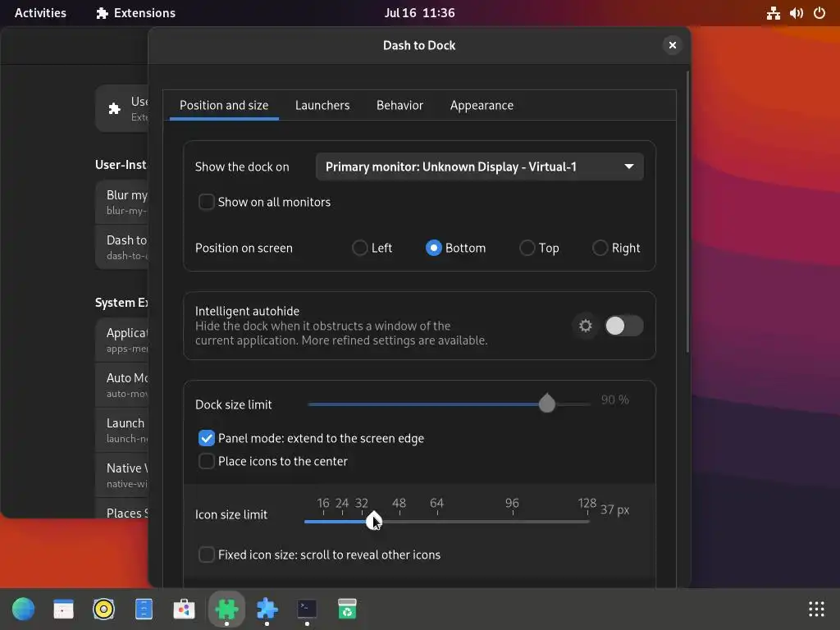This screenshot has width=840, height=630.
Task: Open the web browser from the dock
Action: [x=23, y=609]
